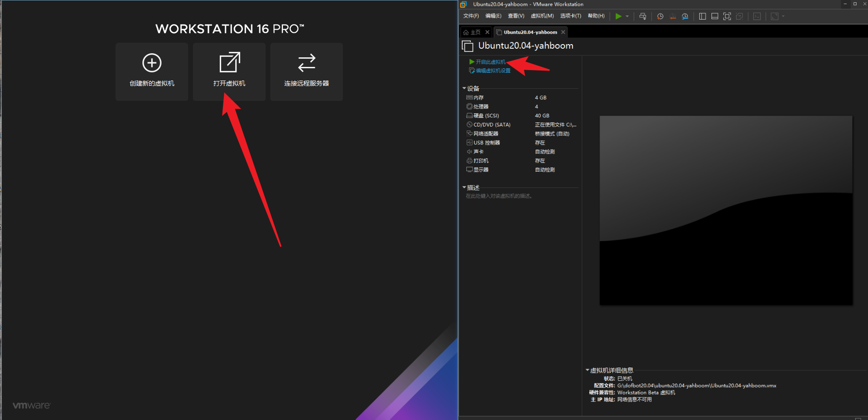Click the USB 控制器 device row

pos(522,143)
